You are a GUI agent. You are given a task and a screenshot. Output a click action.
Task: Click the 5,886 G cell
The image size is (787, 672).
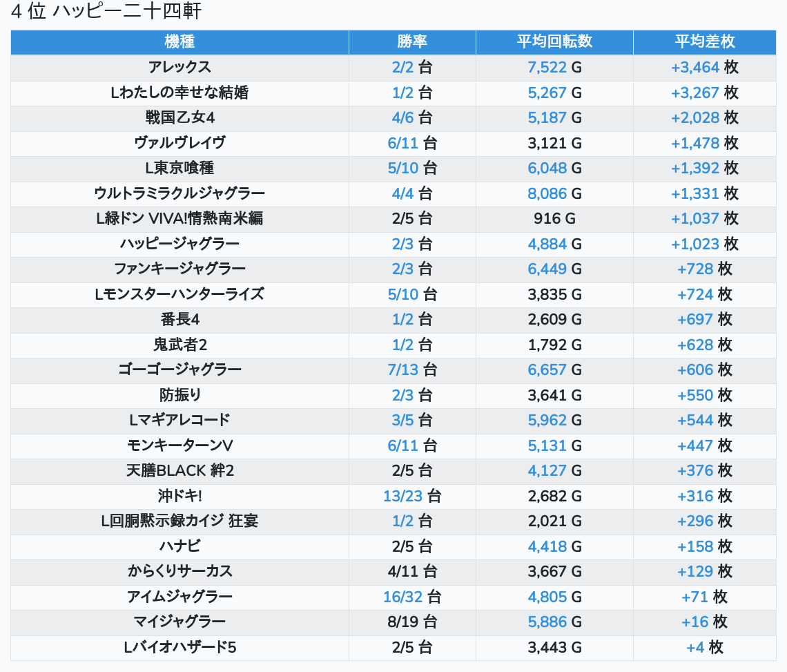(x=554, y=622)
